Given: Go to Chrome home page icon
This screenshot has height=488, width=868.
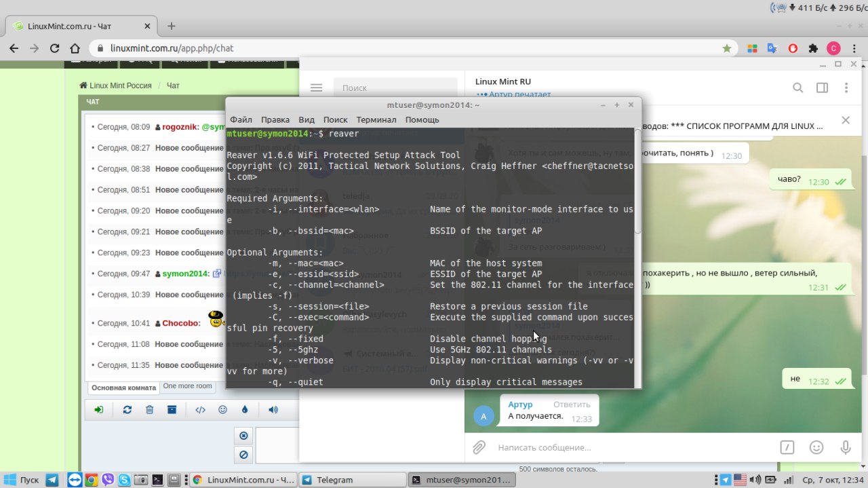Looking at the screenshot, I should click(x=75, y=49).
